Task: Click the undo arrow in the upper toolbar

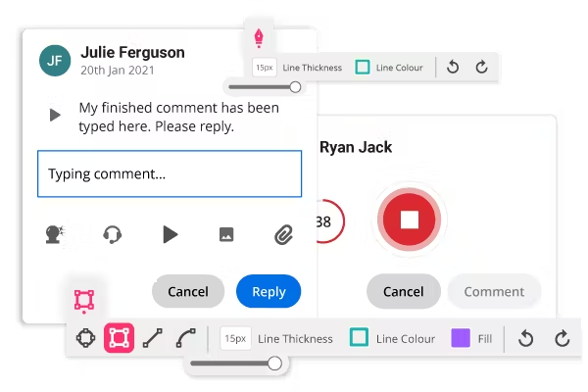Action: [x=453, y=68]
